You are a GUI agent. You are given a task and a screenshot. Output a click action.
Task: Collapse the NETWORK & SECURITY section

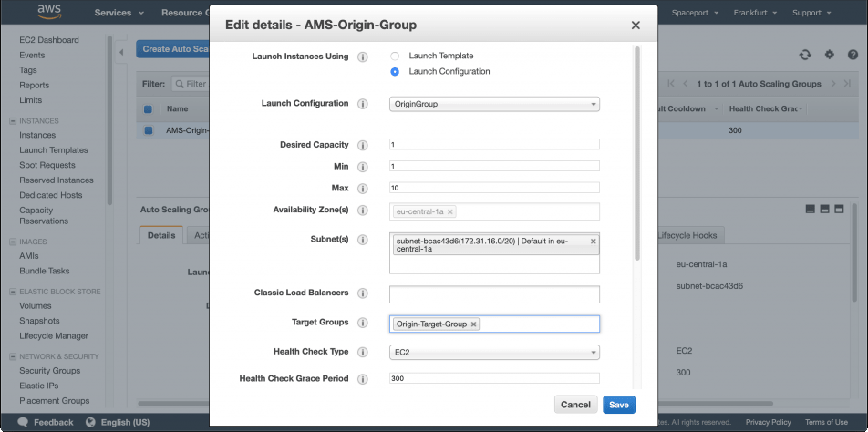point(13,356)
